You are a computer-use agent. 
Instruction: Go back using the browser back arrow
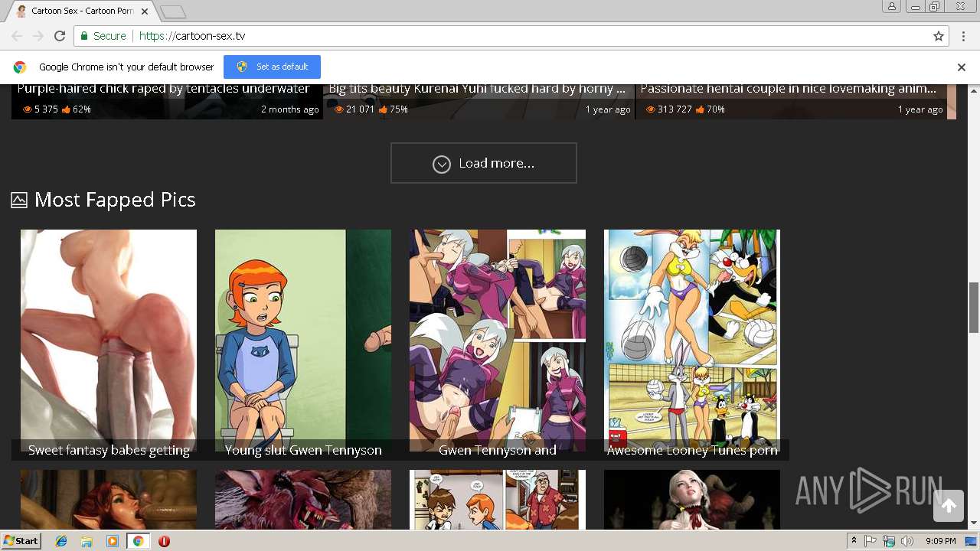(17, 36)
